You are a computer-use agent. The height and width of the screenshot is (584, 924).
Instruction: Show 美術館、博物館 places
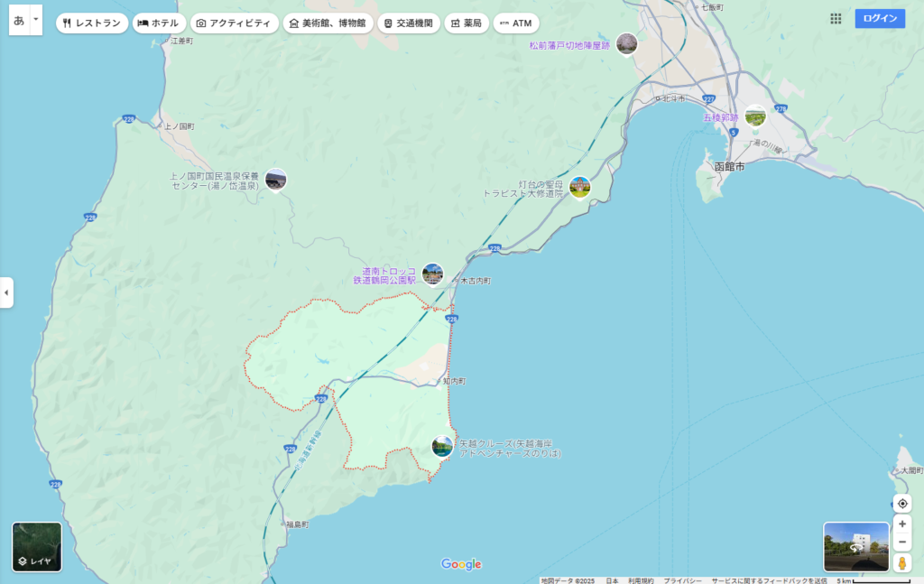click(x=328, y=23)
